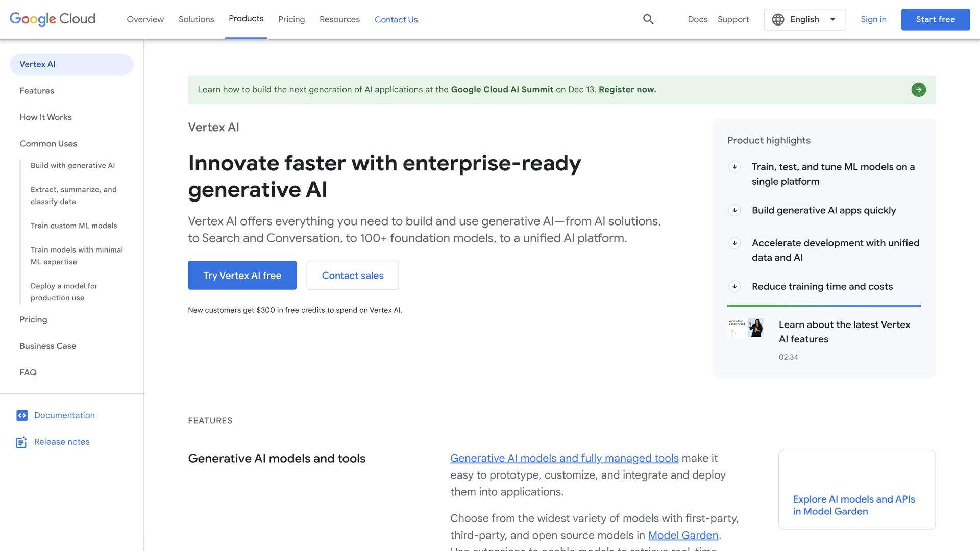
Task: Open the Model Garden link
Action: 682,535
